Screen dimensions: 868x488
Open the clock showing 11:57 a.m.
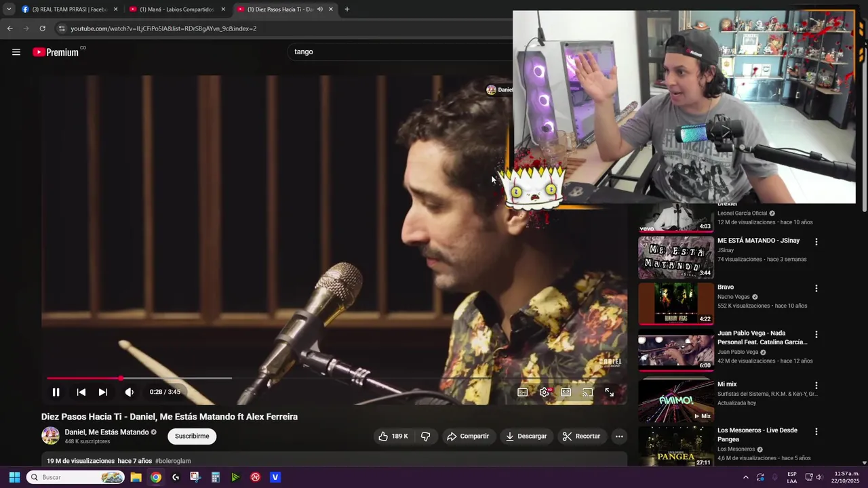pos(846,477)
